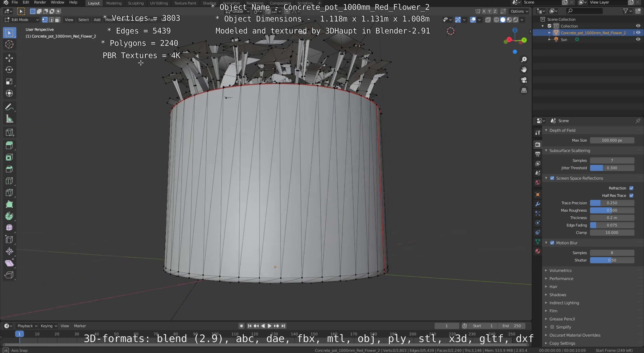Select the Rip Region tool
644x353 pixels.
coord(9,275)
